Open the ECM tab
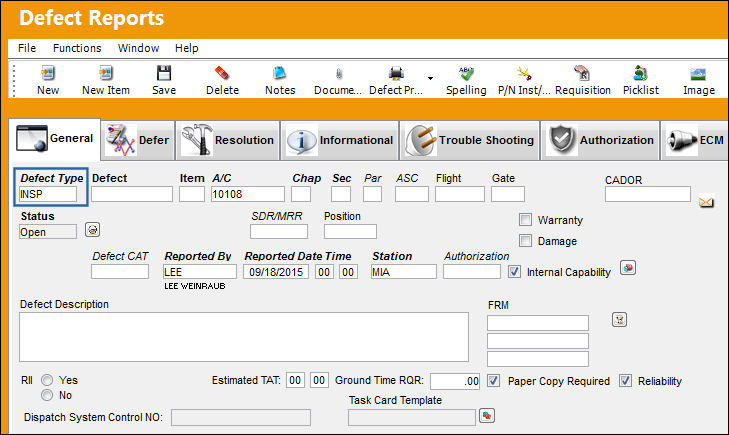Image resolution: width=729 pixels, height=435 pixels. pos(695,140)
